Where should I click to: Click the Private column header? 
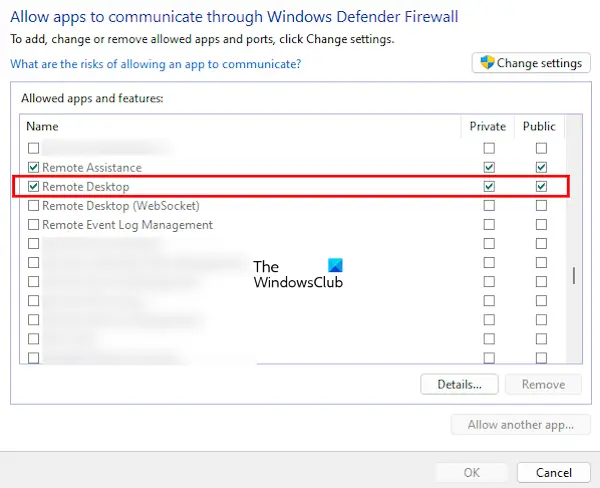click(x=488, y=126)
